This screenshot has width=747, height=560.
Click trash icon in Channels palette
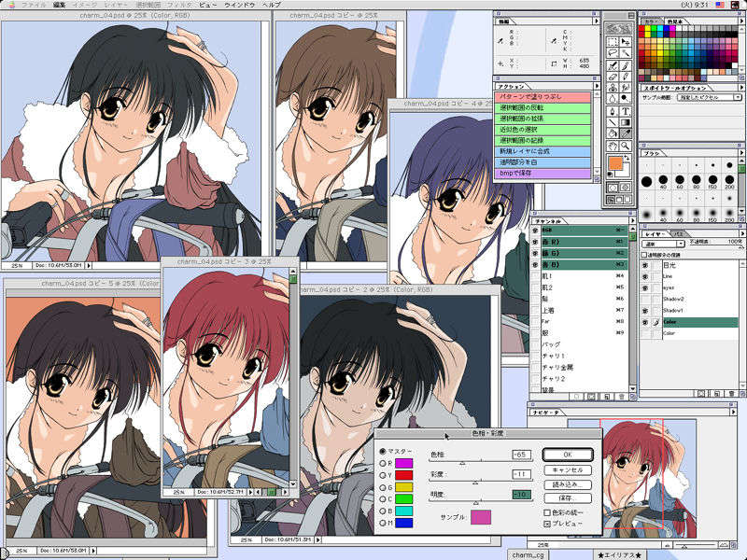click(x=621, y=396)
